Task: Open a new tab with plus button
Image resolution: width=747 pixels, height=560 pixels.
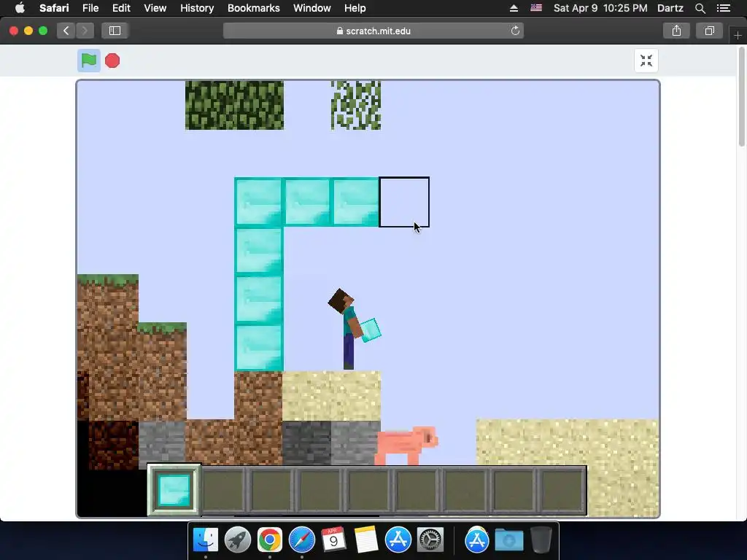Action: (x=738, y=36)
